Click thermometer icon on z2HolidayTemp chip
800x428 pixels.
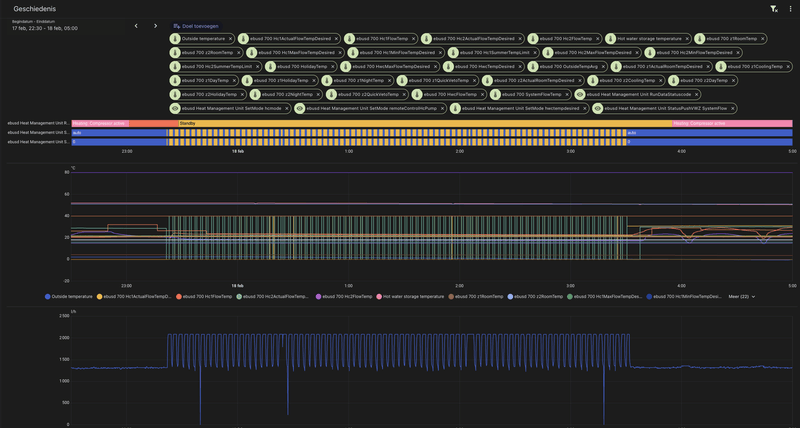[175, 94]
